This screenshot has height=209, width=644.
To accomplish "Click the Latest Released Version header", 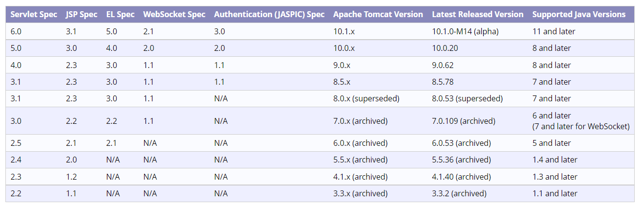I will pyautogui.click(x=477, y=14).
